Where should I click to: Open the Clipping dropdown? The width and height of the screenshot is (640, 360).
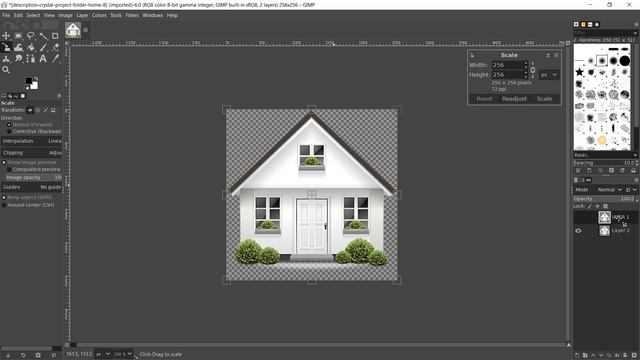click(x=31, y=153)
